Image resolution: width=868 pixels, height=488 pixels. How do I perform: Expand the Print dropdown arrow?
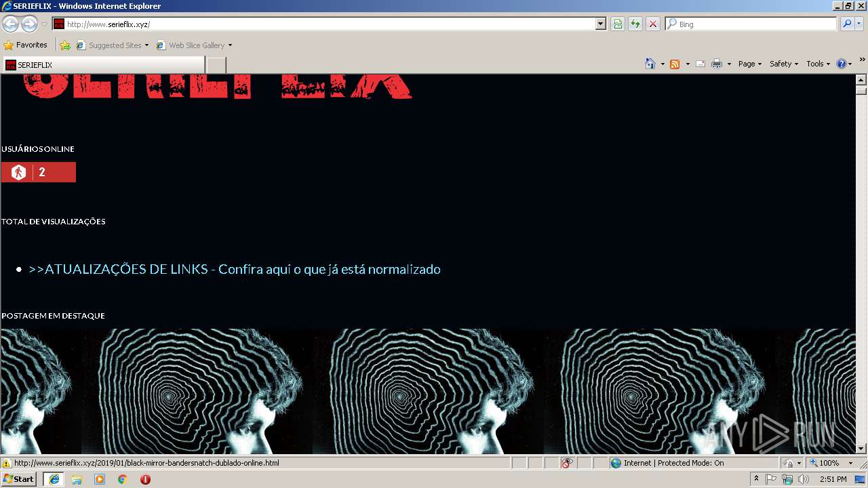click(729, 64)
